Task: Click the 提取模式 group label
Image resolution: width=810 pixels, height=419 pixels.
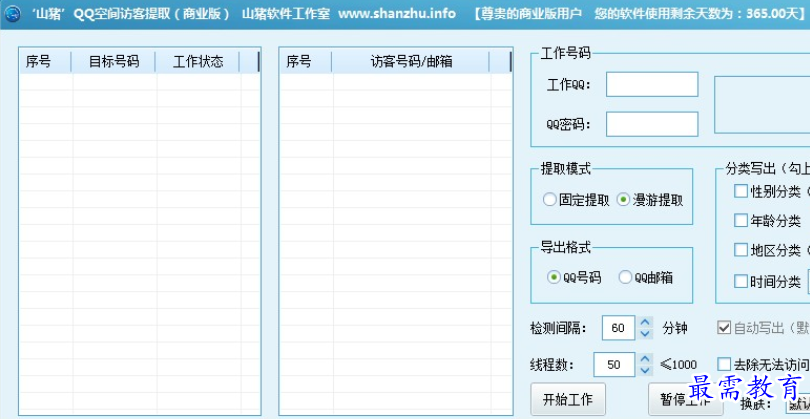Action: [565, 168]
